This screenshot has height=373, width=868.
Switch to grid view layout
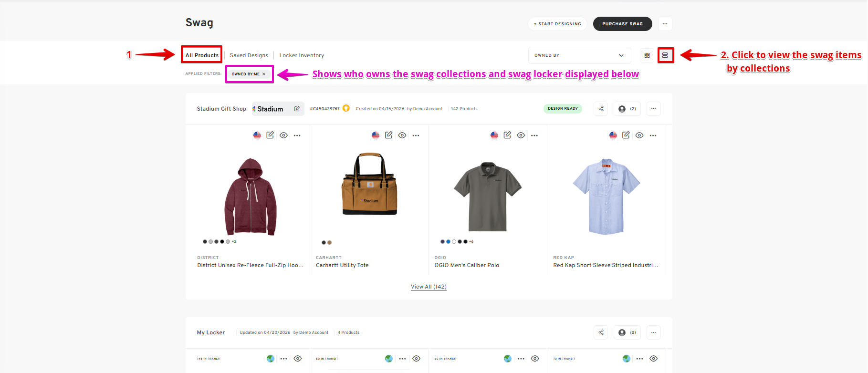647,55
